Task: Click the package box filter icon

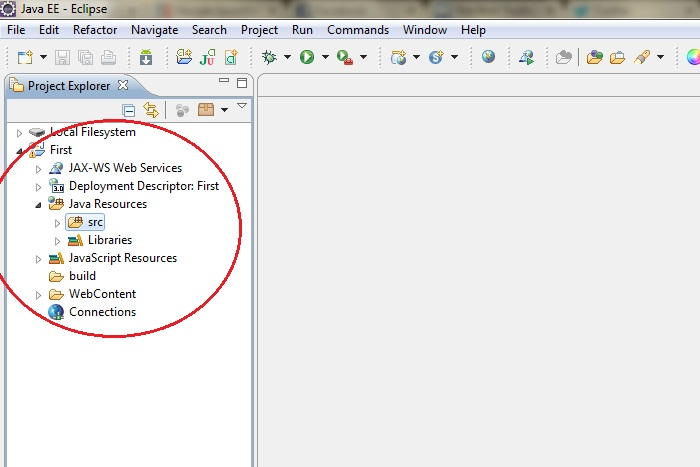Action: click(x=206, y=109)
